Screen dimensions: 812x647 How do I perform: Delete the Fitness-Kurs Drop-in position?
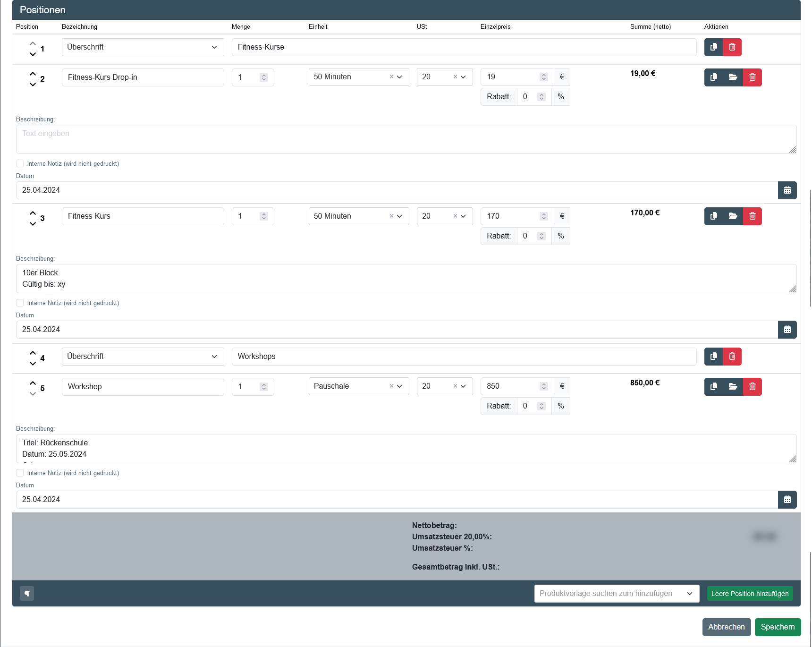click(x=752, y=77)
